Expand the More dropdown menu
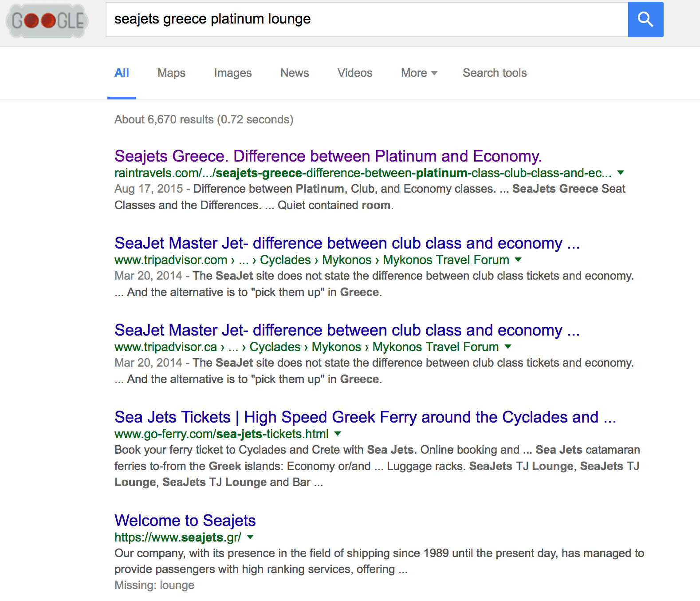Image resolution: width=700 pixels, height=601 pixels. pyautogui.click(x=419, y=73)
